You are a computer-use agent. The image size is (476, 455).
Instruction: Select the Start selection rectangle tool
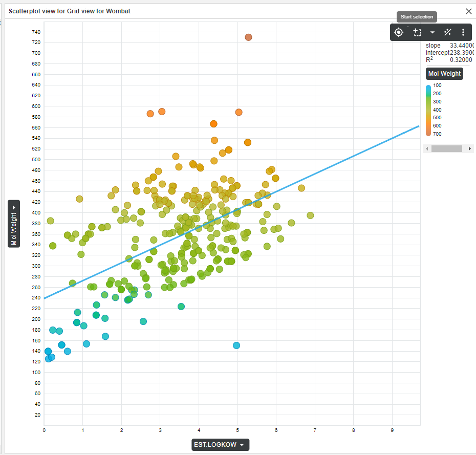point(417,32)
